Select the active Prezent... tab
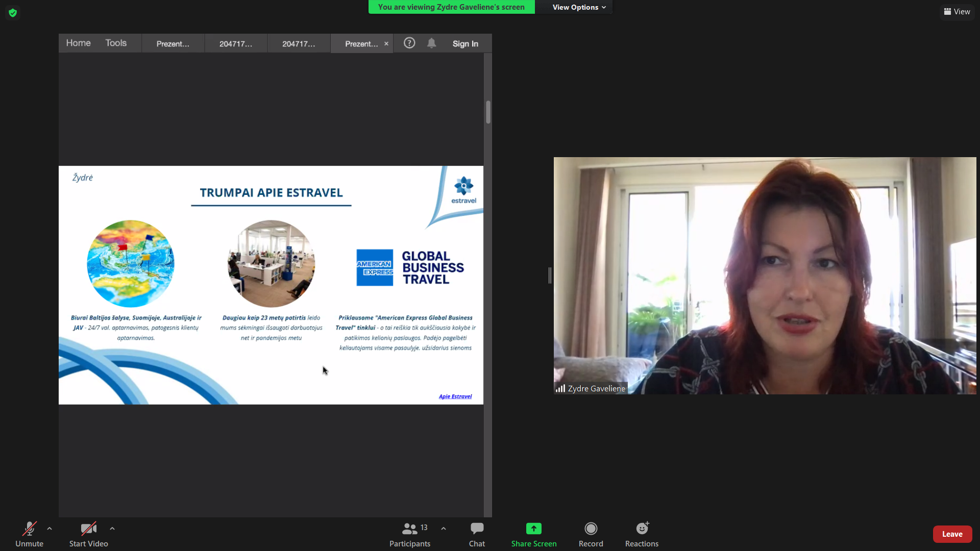Screen dimensions: 980x551 click(361, 44)
